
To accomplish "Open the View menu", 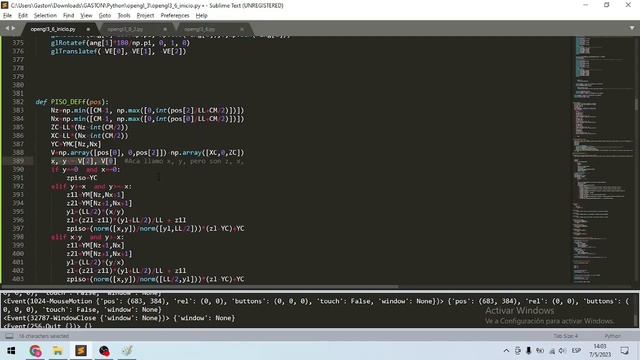I will 86,16.
